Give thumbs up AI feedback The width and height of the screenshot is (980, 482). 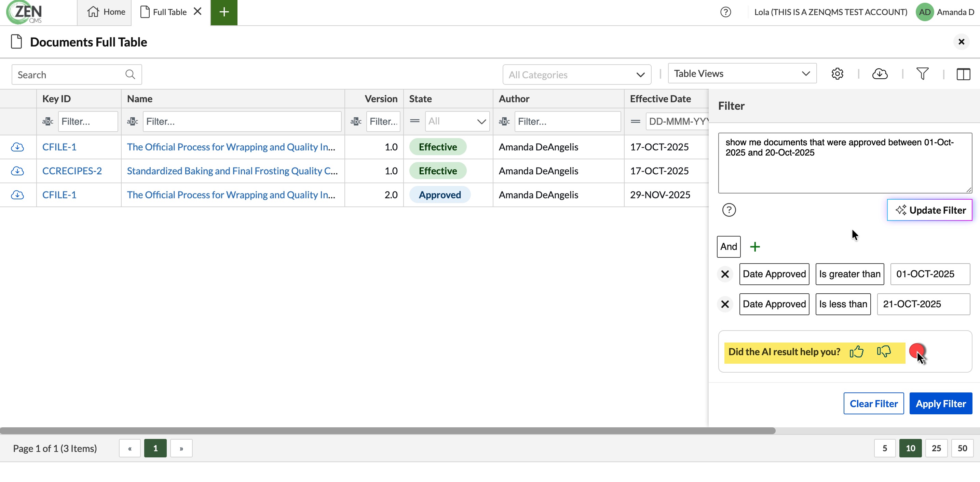click(857, 351)
